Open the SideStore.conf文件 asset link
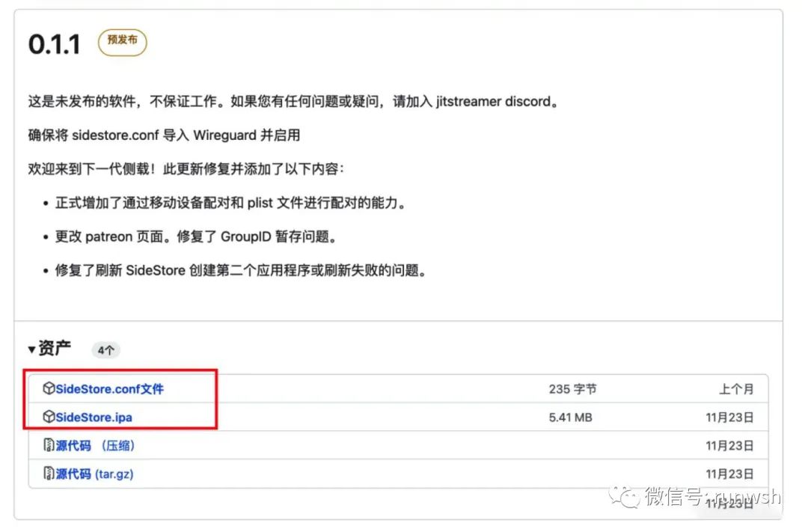 110,389
